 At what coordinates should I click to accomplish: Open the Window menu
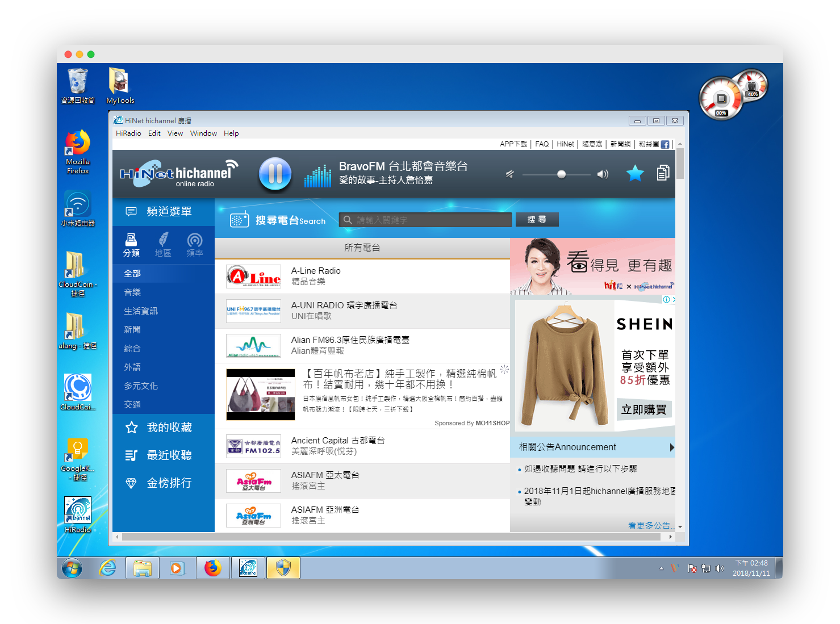point(203,133)
